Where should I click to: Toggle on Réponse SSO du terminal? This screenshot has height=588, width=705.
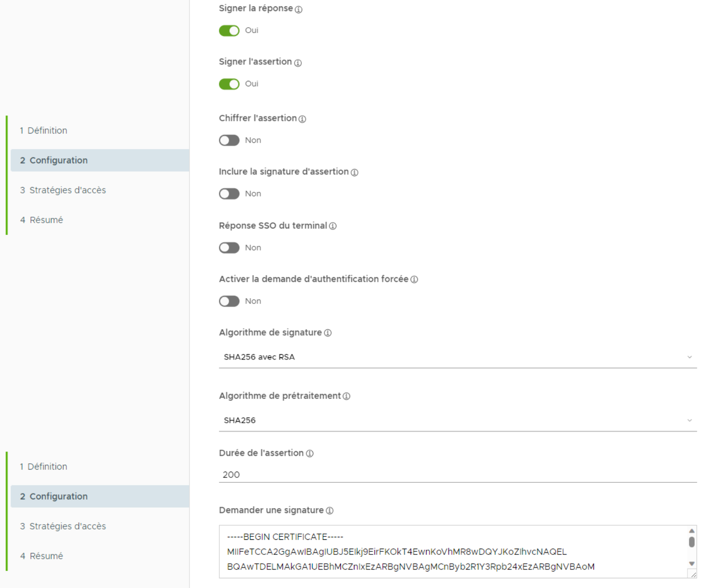coord(229,247)
